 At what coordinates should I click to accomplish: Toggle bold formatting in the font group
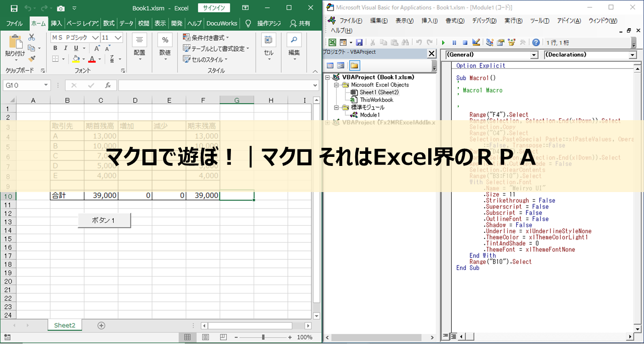55,48
